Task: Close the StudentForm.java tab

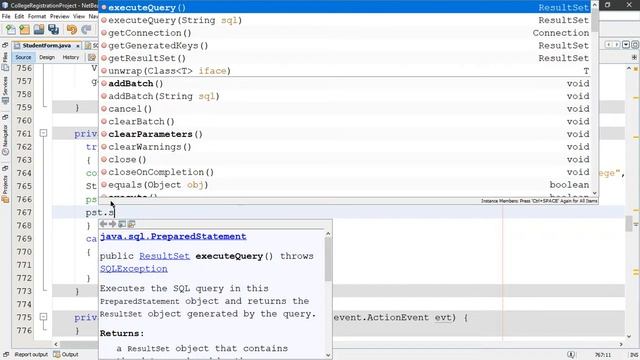Action: click(x=78, y=46)
